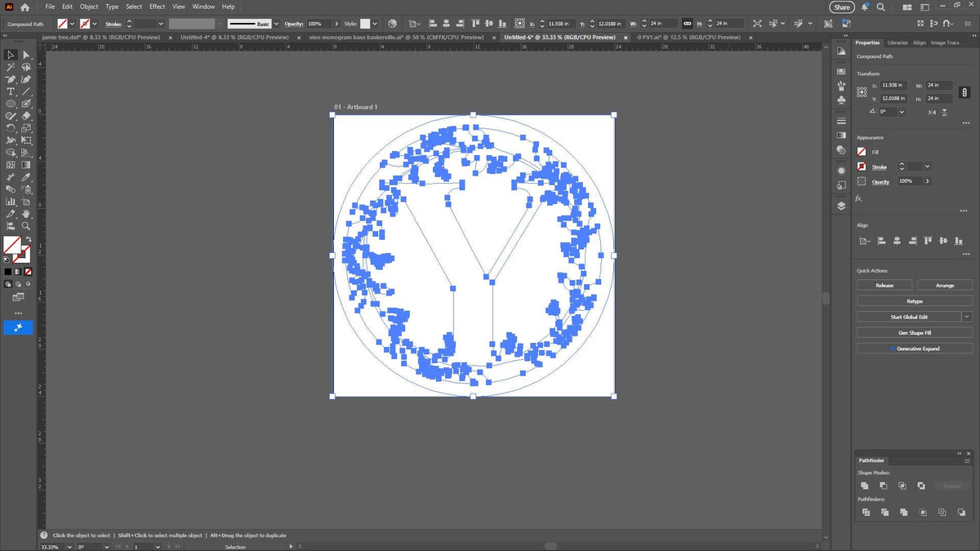Click the Share button
980x551 pixels.
(x=842, y=7)
